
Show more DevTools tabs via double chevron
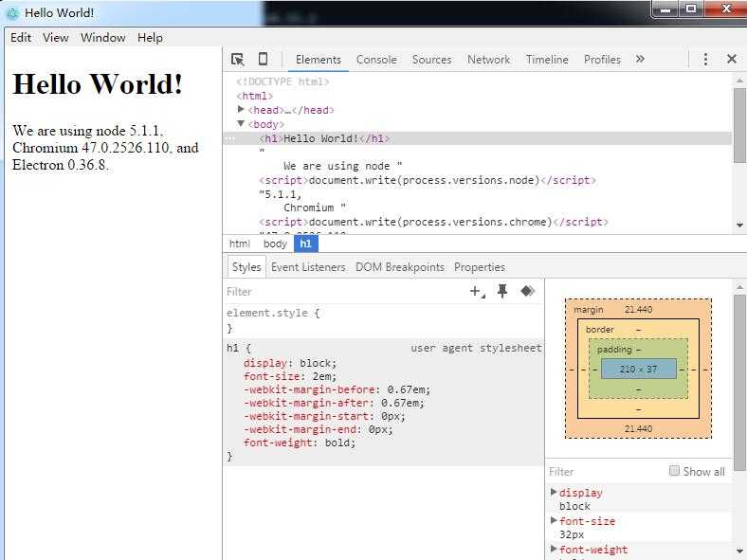point(640,59)
